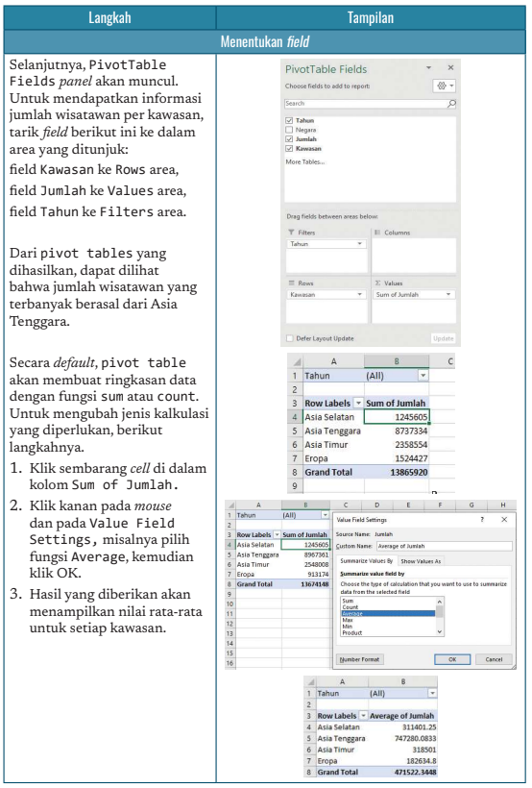
Task: Open Row Labels dropdown next to Average of Jumlah
Action: pos(363,716)
